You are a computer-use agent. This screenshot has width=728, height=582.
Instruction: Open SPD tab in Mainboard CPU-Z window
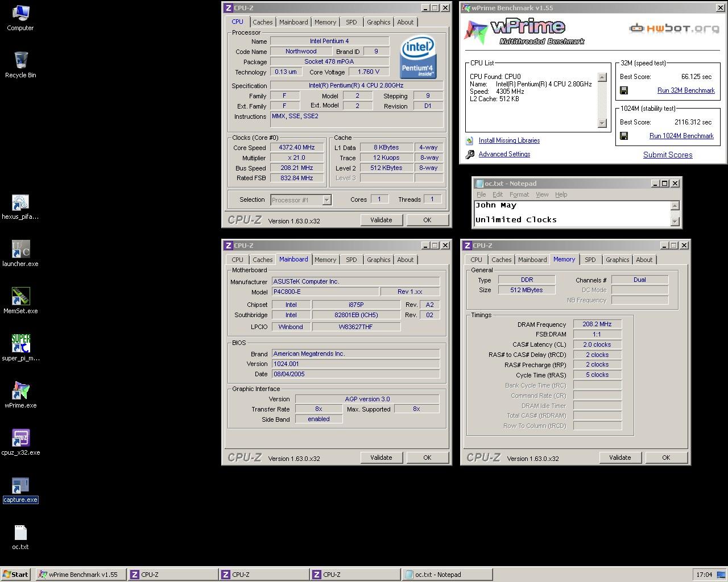pos(351,260)
